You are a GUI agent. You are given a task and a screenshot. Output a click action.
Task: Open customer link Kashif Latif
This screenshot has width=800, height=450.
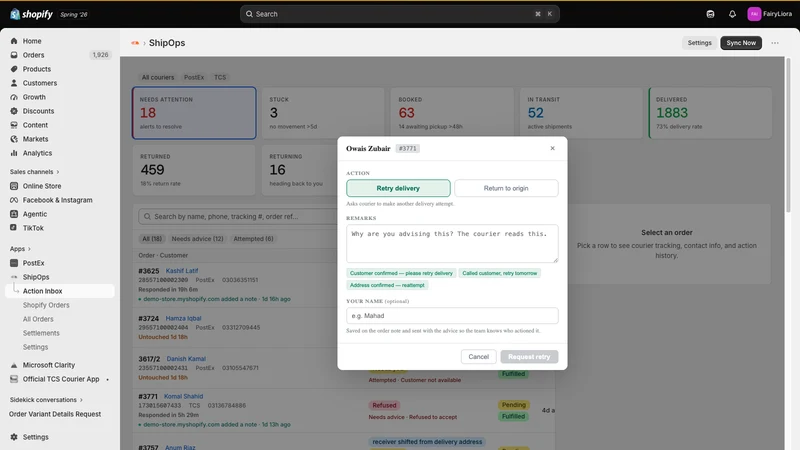(182, 271)
